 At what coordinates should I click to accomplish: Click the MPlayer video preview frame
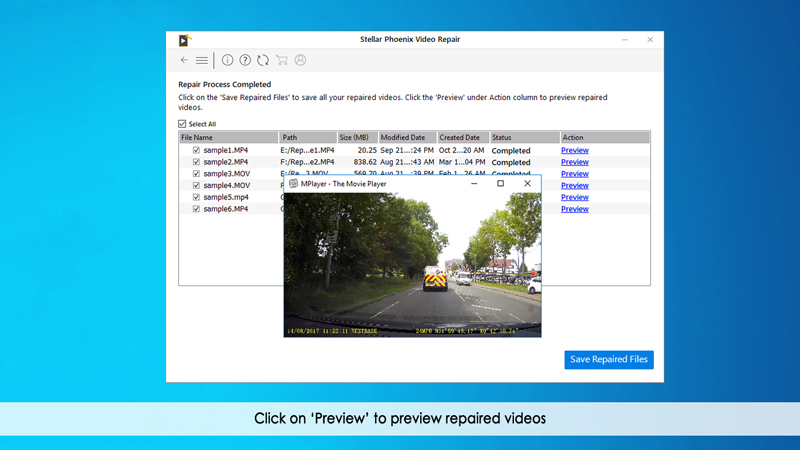pos(412,264)
